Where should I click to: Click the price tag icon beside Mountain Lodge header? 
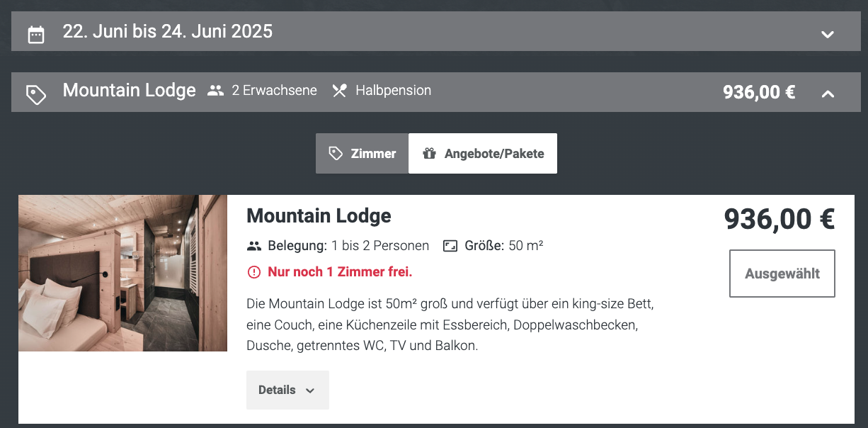click(36, 94)
